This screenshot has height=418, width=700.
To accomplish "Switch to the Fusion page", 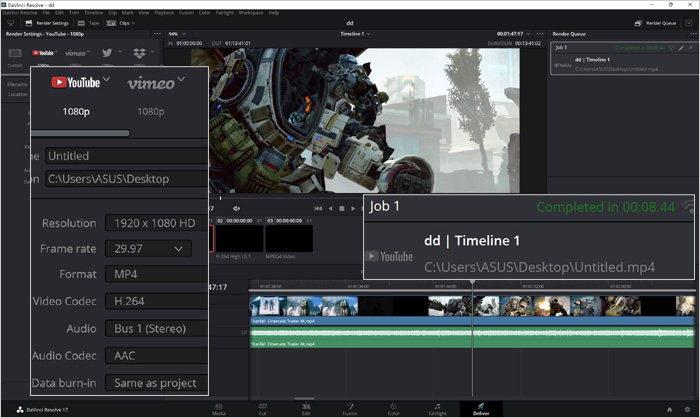I will [x=350, y=409].
